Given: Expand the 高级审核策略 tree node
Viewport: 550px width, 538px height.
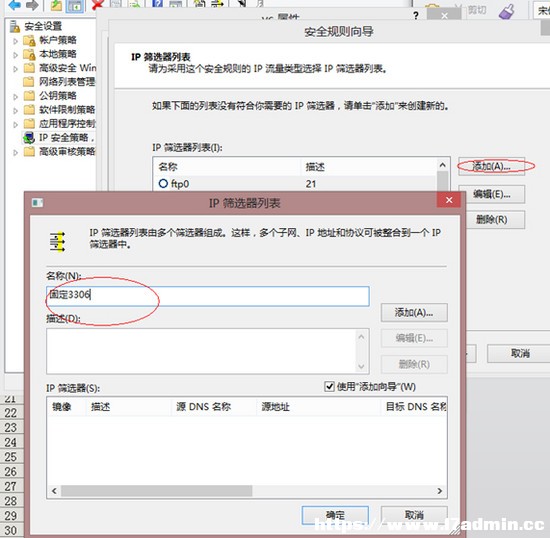Looking at the screenshot, I should [x=15, y=152].
